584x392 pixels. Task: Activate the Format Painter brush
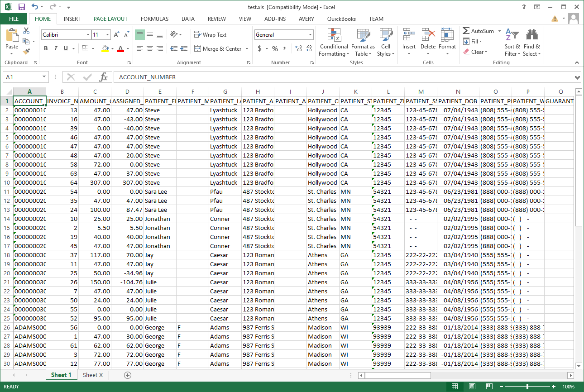tap(26, 52)
